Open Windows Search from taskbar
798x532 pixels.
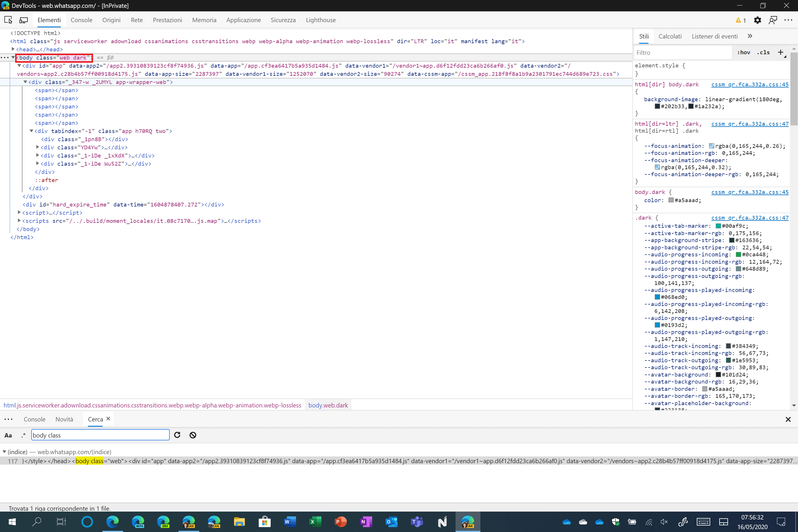click(x=37, y=522)
